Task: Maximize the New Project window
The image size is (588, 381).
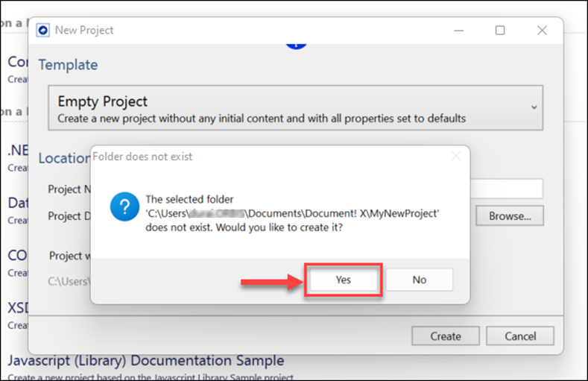Action: 500,31
